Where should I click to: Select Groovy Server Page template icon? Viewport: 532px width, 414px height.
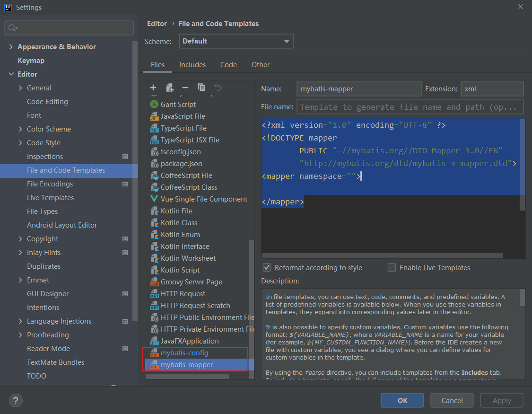point(154,282)
